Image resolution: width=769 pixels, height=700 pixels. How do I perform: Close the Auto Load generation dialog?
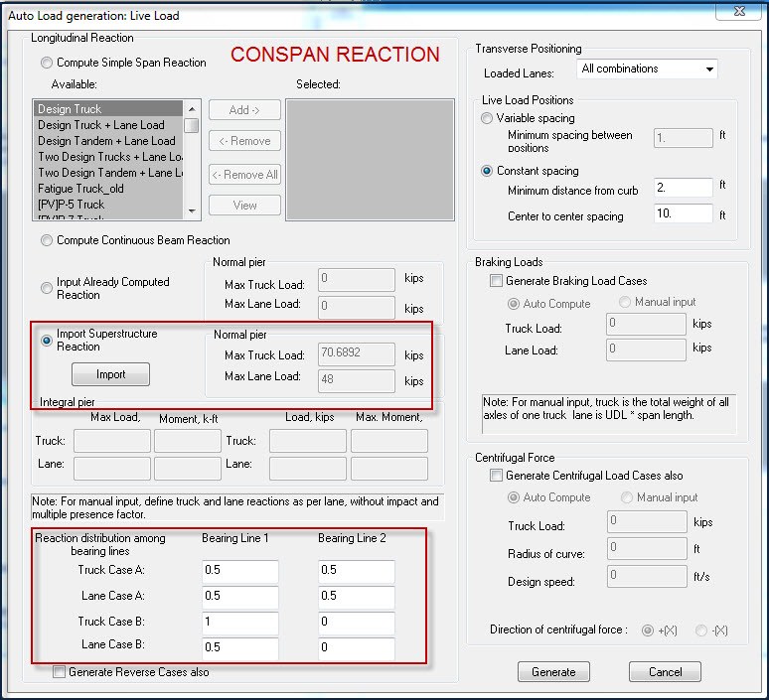(739, 11)
